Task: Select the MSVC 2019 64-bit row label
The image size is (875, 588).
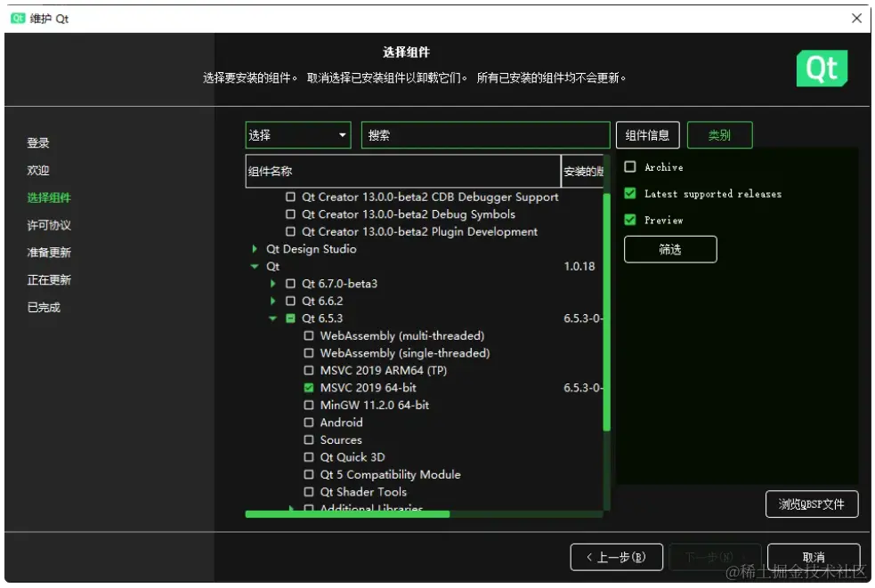Action: 369,387
